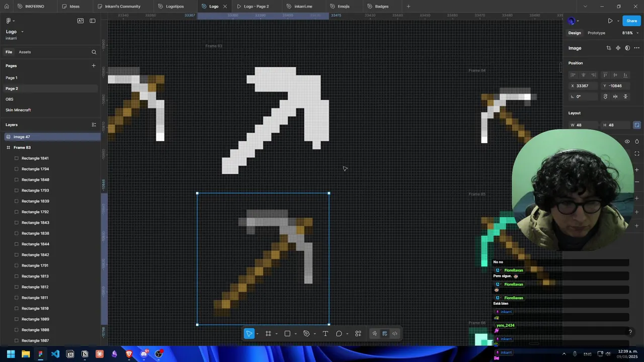644x362 pixels.
Task: Align selection to the right
Action: tap(594, 75)
